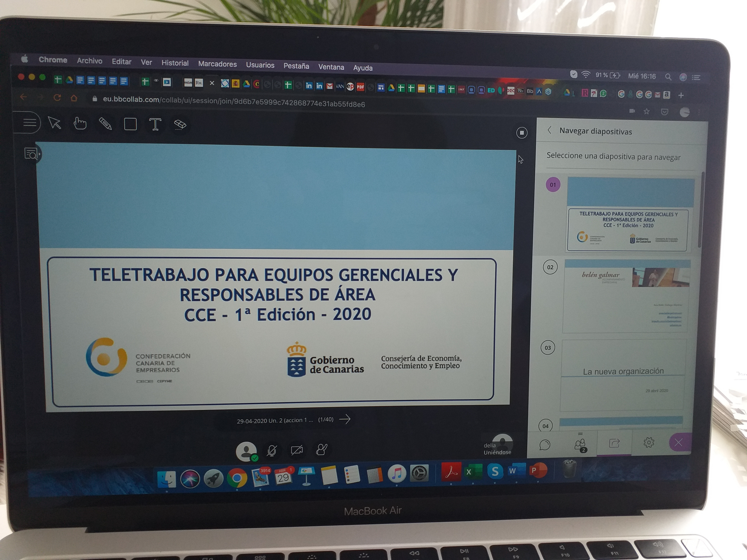This screenshot has height=560, width=747.
Task: Select the pointer arrow tool
Action: click(54, 123)
